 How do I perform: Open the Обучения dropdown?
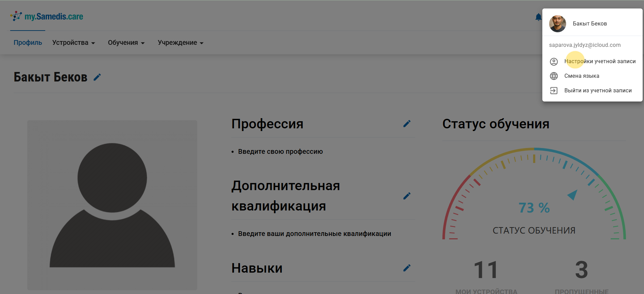[126, 43]
